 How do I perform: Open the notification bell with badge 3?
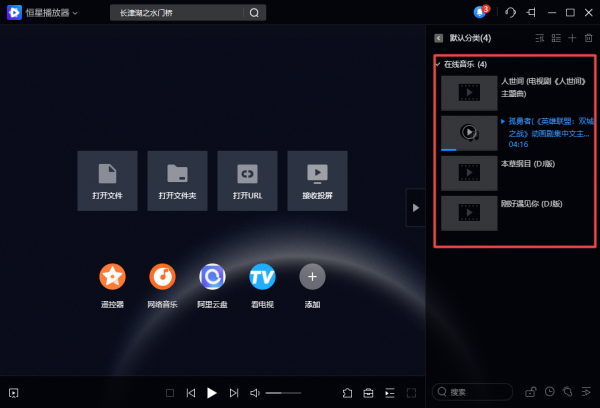(x=480, y=12)
